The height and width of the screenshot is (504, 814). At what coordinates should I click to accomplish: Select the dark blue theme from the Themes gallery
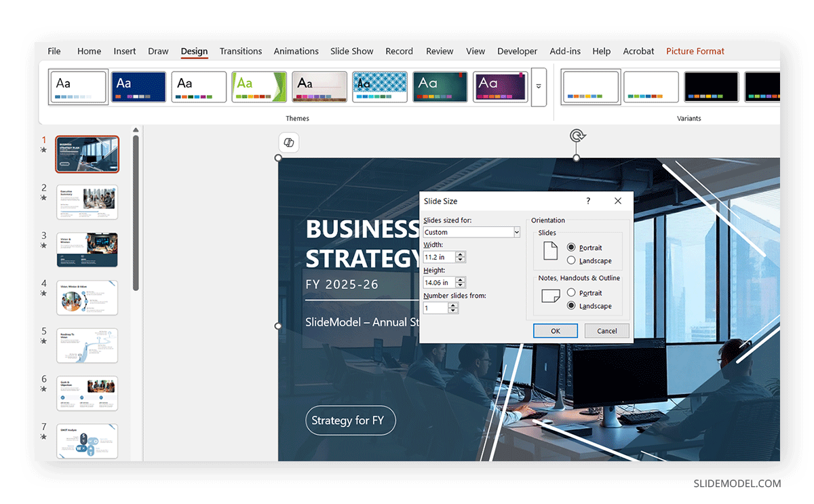(138, 86)
